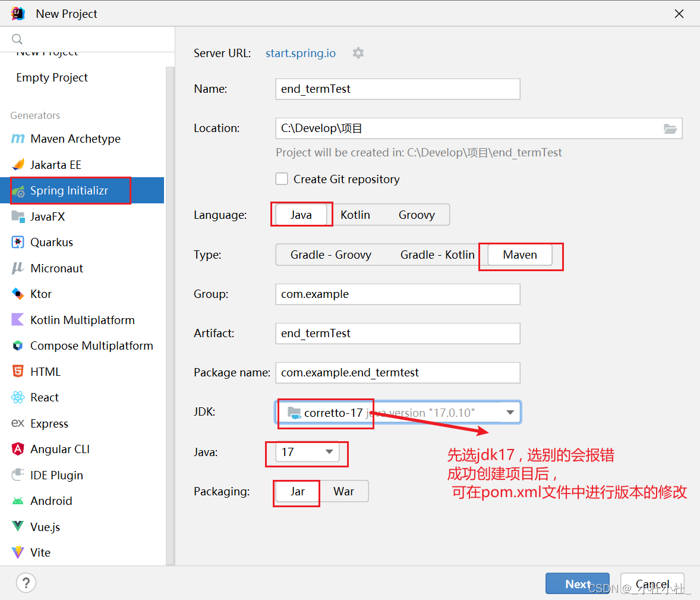
Task: Select Kotlin language option
Action: [x=355, y=215]
